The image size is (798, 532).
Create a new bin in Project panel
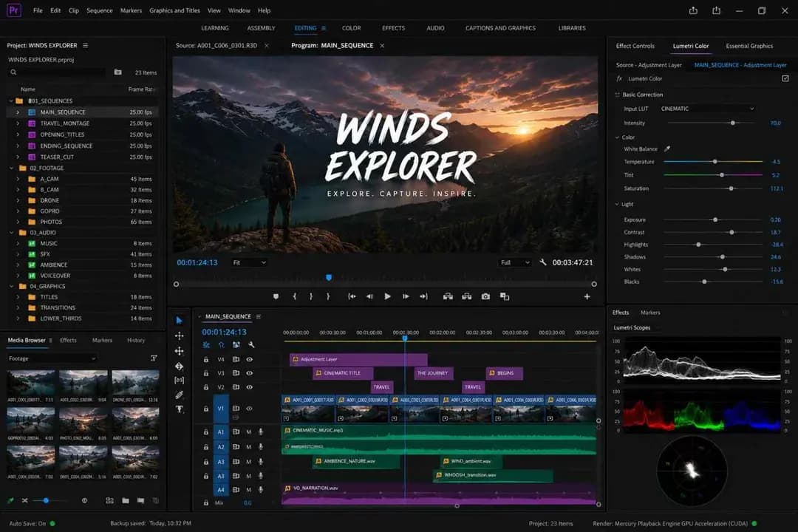coord(118,72)
